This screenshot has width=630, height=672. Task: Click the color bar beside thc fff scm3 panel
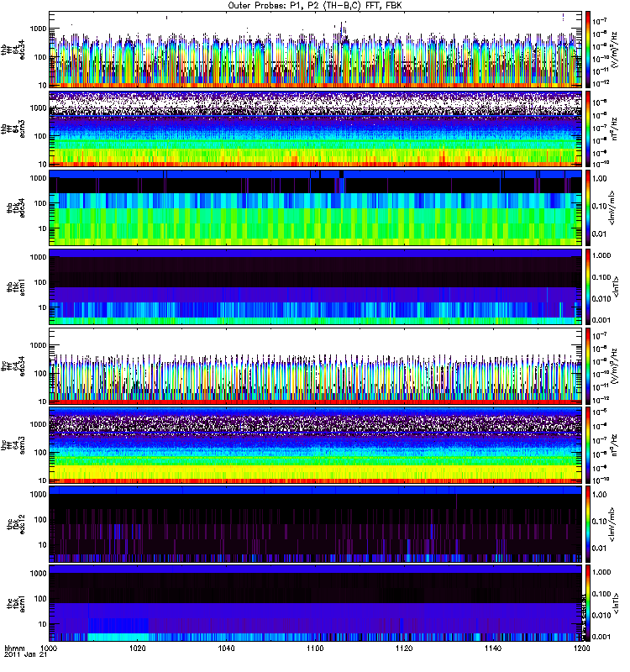(x=588, y=445)
